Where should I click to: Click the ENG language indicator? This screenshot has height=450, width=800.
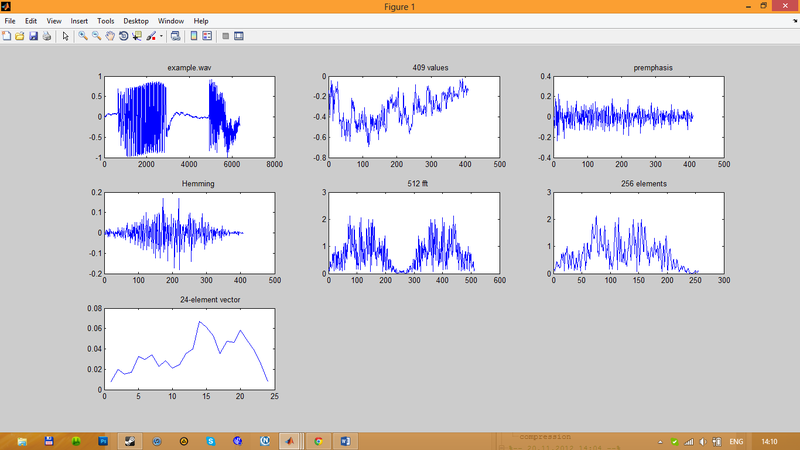[736, 442]
